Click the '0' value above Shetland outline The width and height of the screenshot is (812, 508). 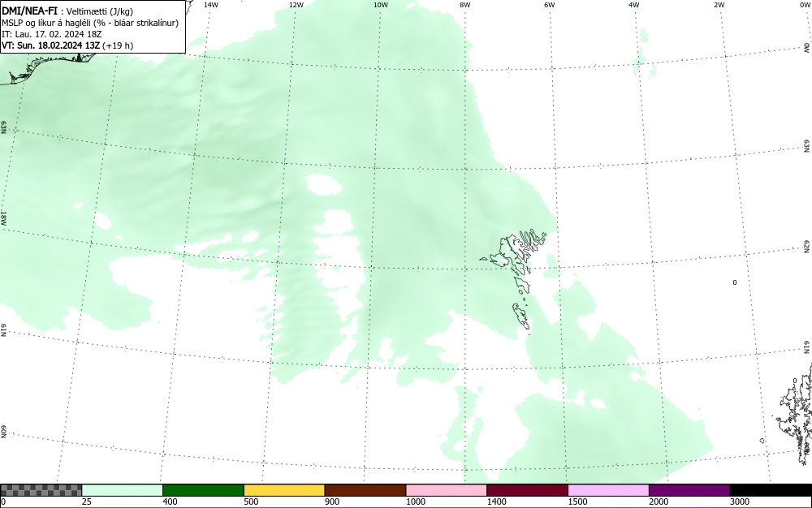795,381
